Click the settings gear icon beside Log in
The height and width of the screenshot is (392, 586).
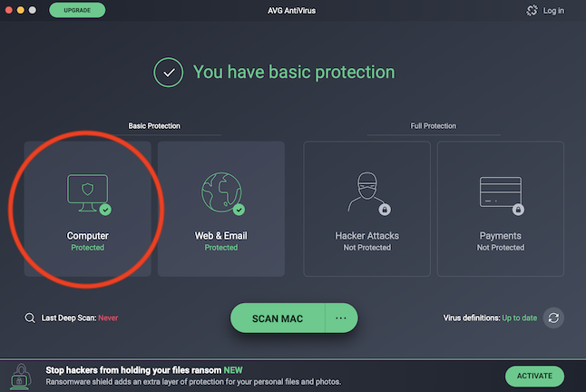(x=532, y=11)
